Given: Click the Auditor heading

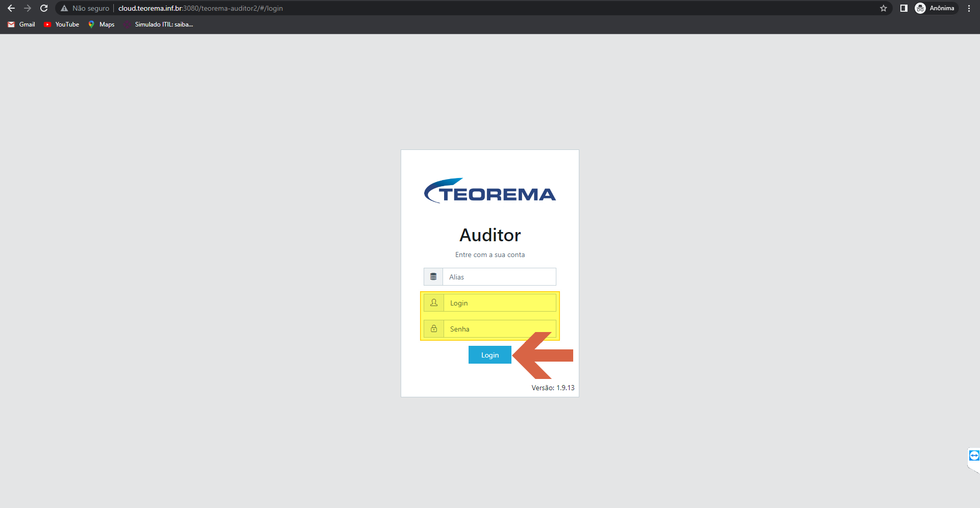Looking at the screenshot, I should (x=490, y=235).
